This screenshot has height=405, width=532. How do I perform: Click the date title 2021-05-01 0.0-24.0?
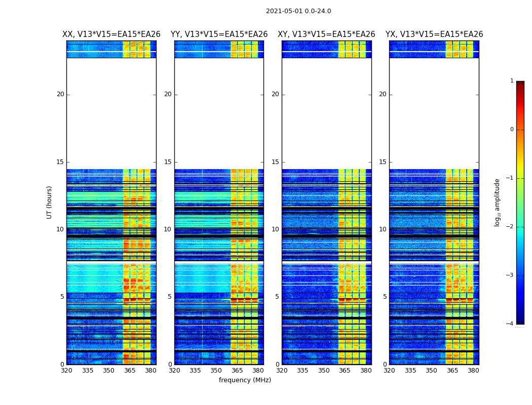click(298, 11)
